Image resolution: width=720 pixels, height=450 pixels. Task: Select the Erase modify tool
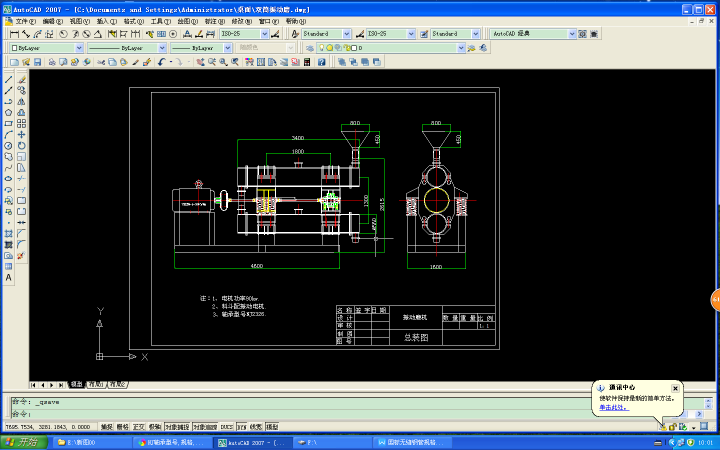(x=21, y=79)
